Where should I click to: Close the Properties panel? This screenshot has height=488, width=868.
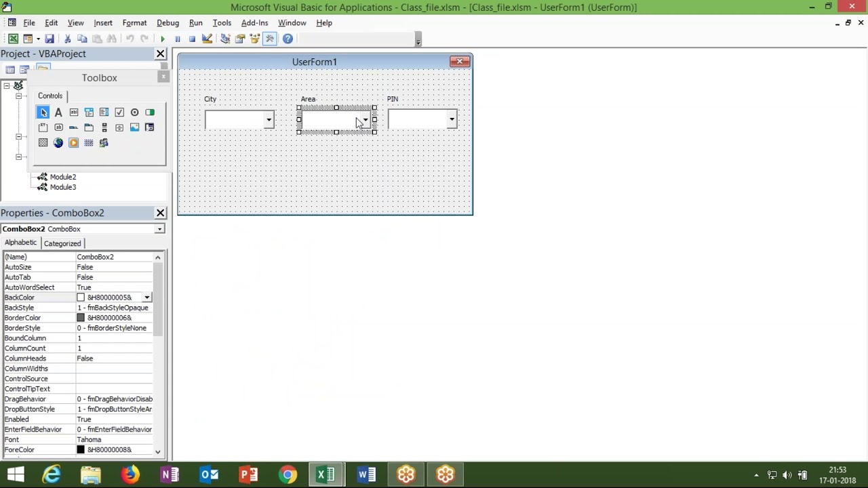161,213
